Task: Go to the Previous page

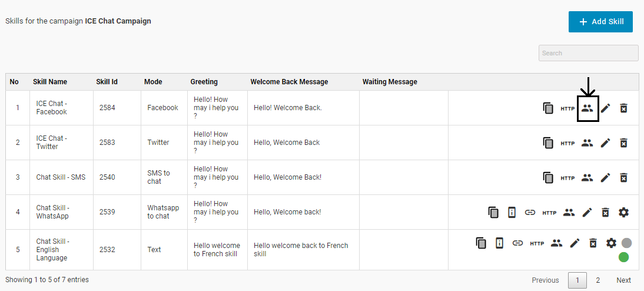Action: [545, 280]
